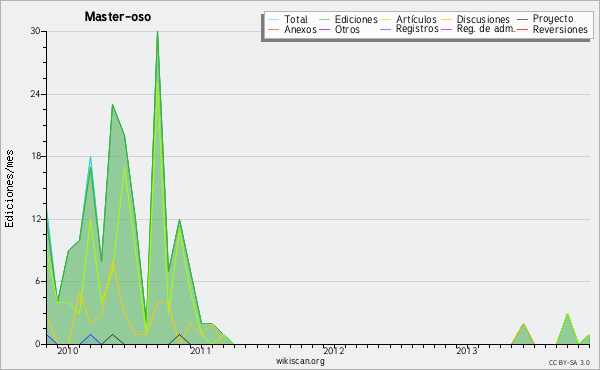This screenshot has height=370, width=600.
Task: Click the 2012 x-axis label
Action: click(334, 351)
